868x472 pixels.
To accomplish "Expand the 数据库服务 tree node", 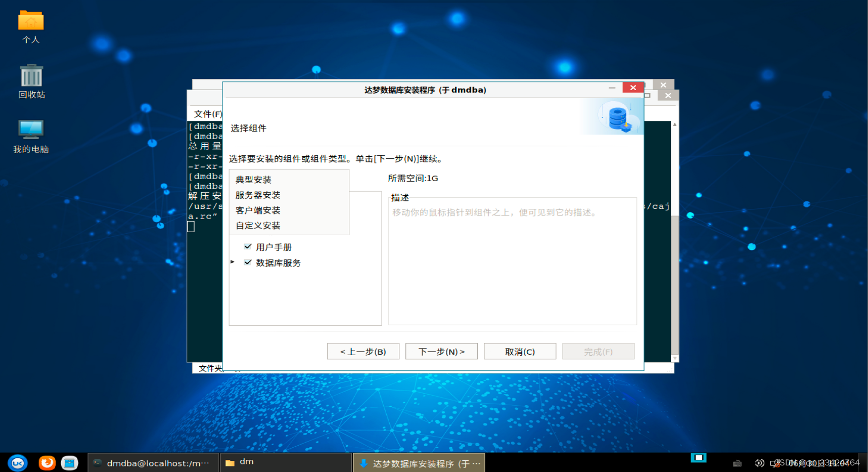I will pos(233,262).
